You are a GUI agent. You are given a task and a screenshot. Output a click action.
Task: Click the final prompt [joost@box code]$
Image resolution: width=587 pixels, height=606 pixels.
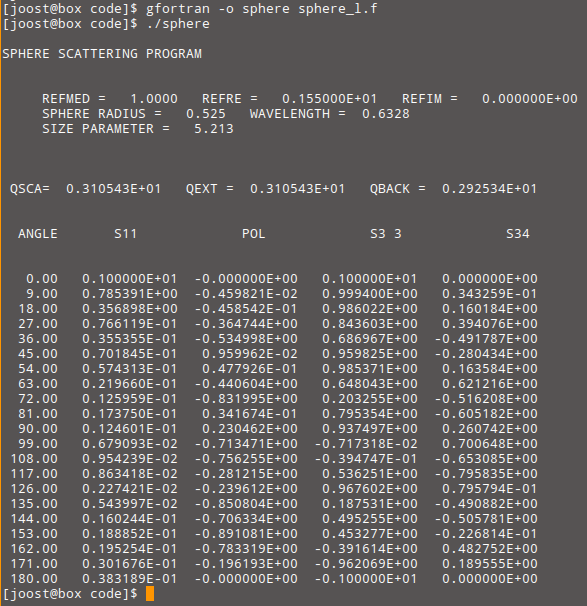pyautogui.click(x=70, y=594)
